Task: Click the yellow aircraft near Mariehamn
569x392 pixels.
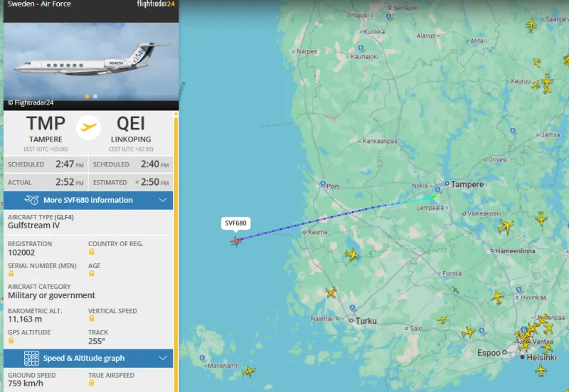Action: [x=249, y=371]
